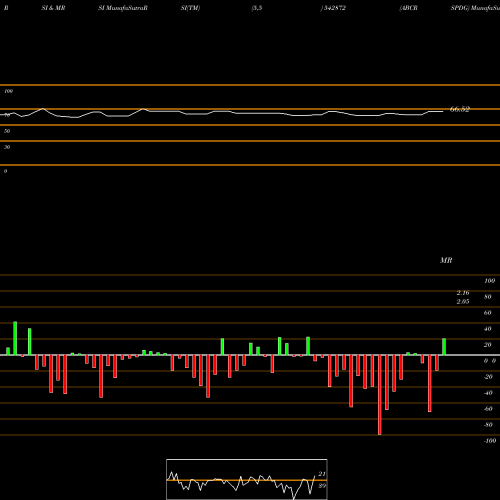Click the longest red MR histogram bar
The width and height of the screenshot is (500, 500).
(380, 395)
